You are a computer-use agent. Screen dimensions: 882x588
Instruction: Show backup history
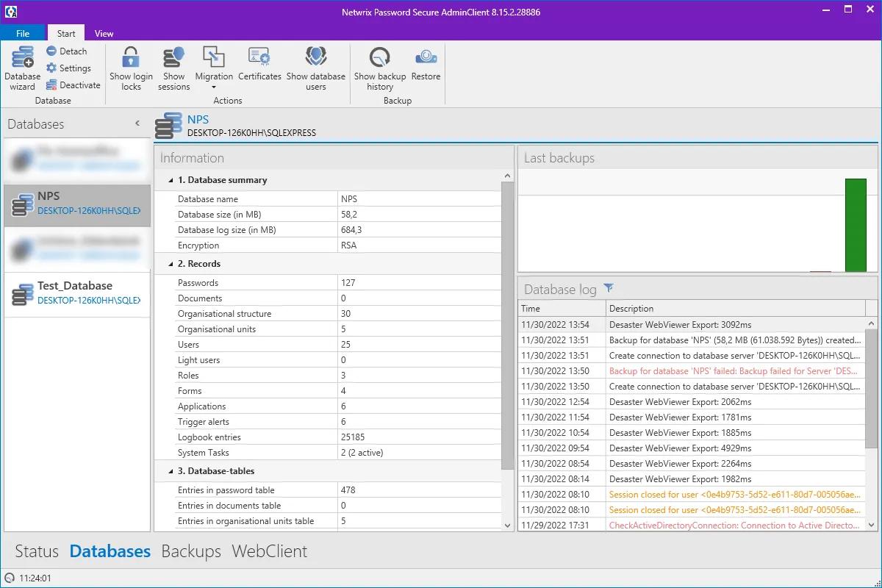click(x=380, y=68)
